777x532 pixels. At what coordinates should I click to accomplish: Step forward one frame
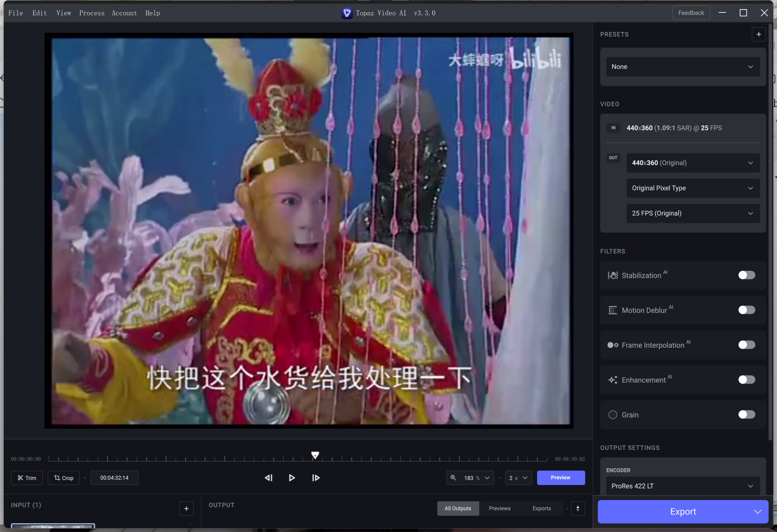click(316, 478)
